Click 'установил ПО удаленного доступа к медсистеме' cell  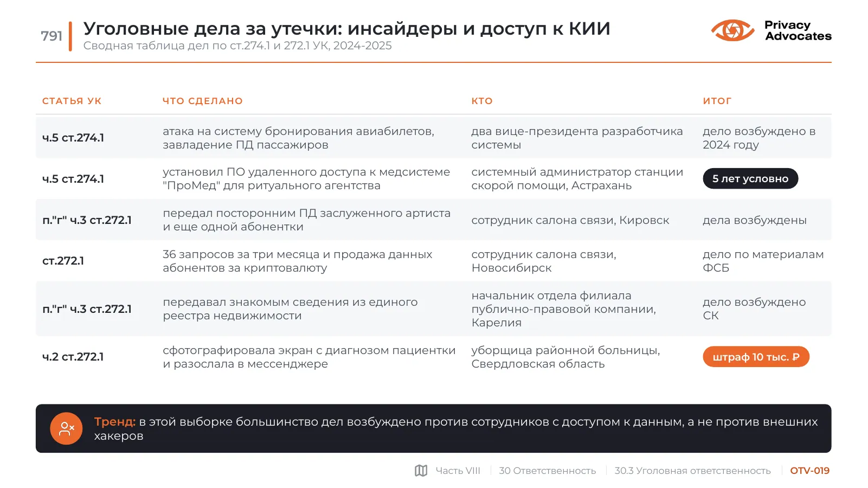(306, 179)
